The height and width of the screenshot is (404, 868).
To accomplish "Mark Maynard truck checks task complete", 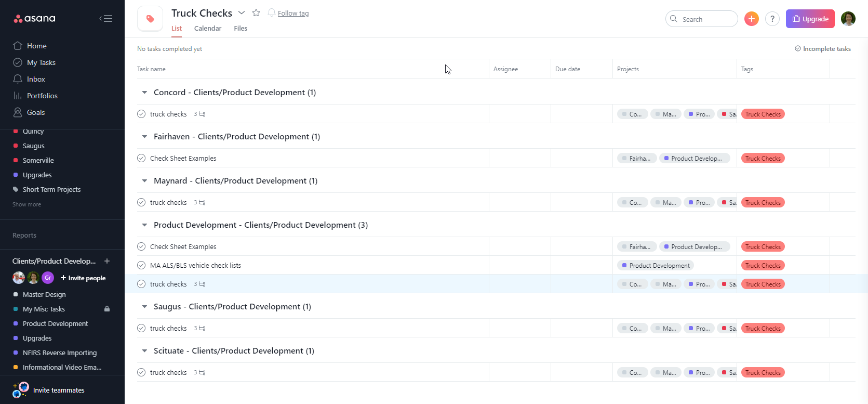I will click(141, 202).
